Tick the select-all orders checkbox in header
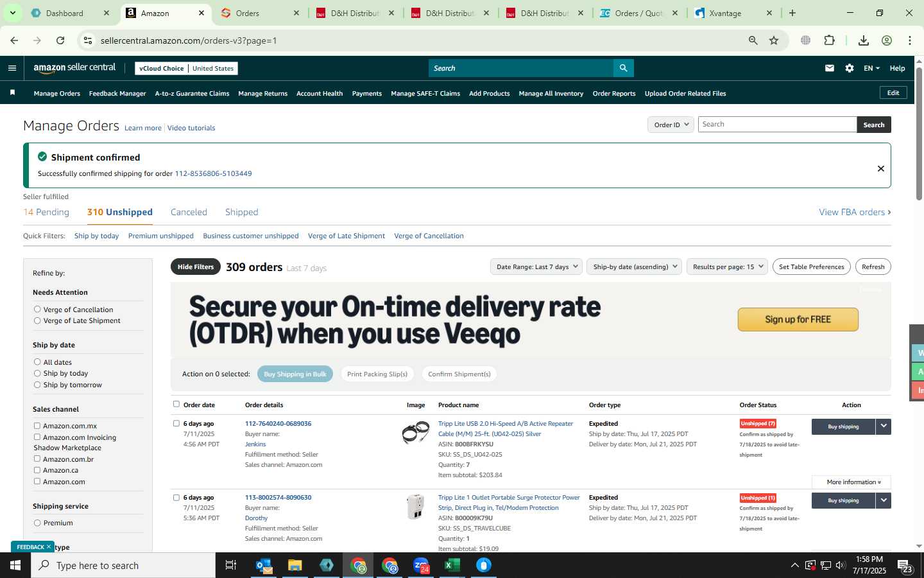This screenshot has height=578, width=924. click(x=176, y=404)
